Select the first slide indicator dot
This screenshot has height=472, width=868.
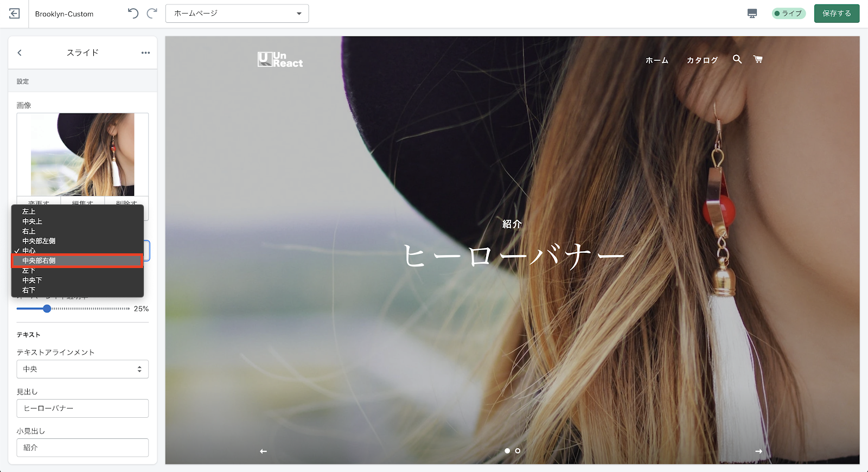pyautogui.click(x=507, y=451)
